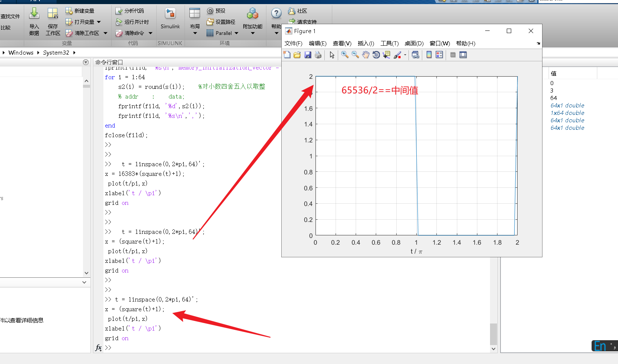The height and width of the screenshot is (364, 618).
Task: Open the 插入(I) menu in Figure 1
Action: pyautogui.click(x=366, y=44)
